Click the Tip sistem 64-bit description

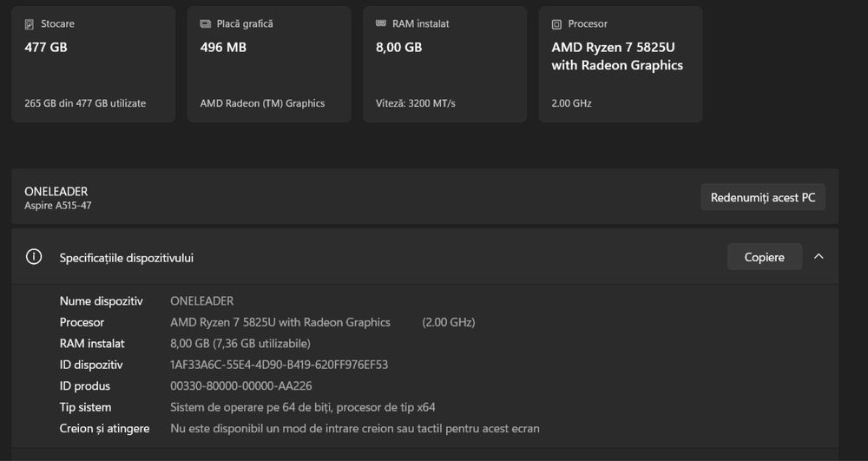point(302,407)
